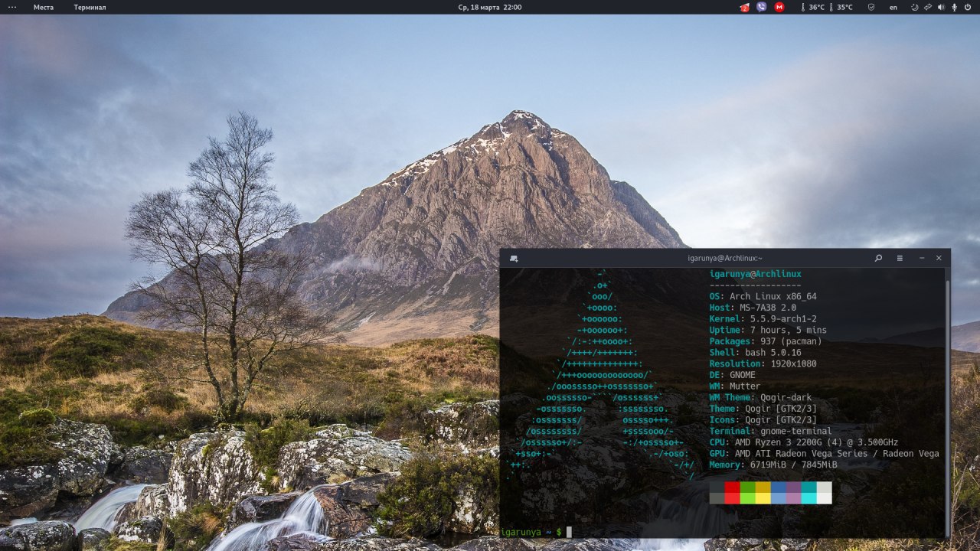Open the power menu icon
Image resolution: width=980 pixels, height=551 pixels.
point(968,7)
